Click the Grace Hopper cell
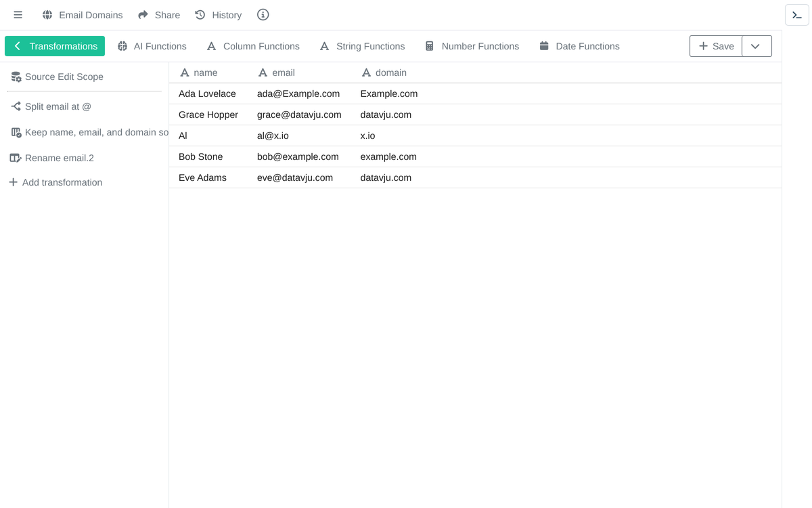The width and height of the screenshot is (812, 508). [x=208, y=114]
